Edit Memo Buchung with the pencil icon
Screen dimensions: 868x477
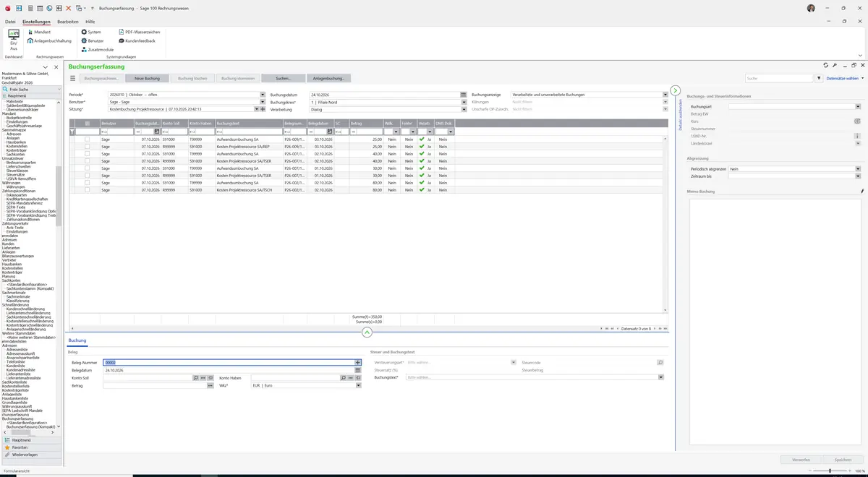tap(862, 191)
